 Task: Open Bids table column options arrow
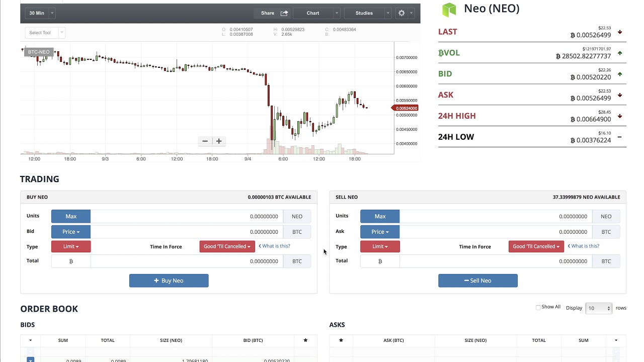[30, 340]
